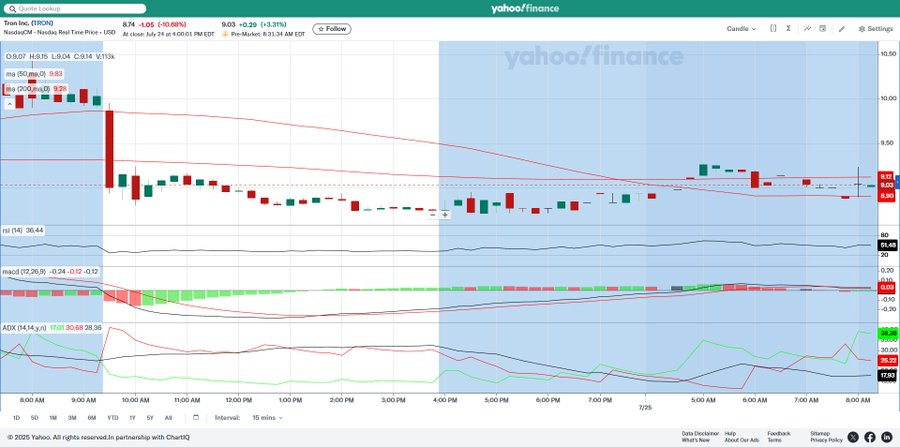The height and width of the screenshot is (447, 900).
Task: Select the 1M time range
Action: tap(53, 418)
